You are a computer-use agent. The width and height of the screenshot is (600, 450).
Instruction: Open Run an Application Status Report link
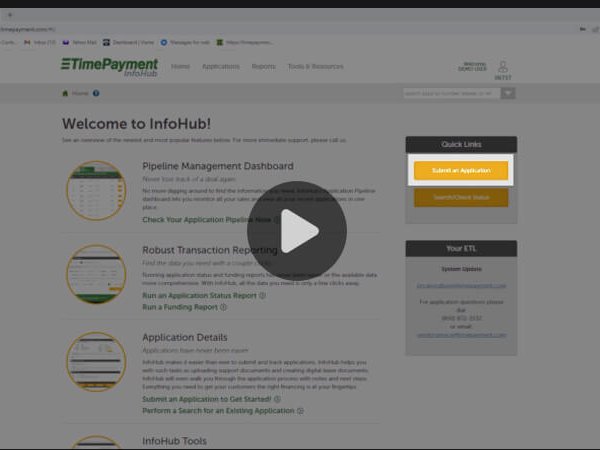coord(199,295)
